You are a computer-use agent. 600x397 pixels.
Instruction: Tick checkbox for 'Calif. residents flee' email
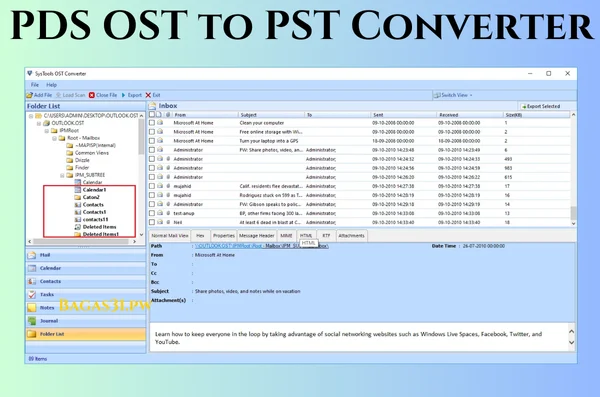click(152, 186)
